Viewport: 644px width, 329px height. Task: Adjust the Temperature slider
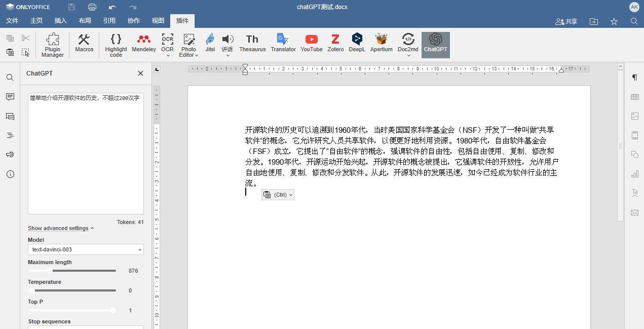pyautogui.click(x=32, y=290)
